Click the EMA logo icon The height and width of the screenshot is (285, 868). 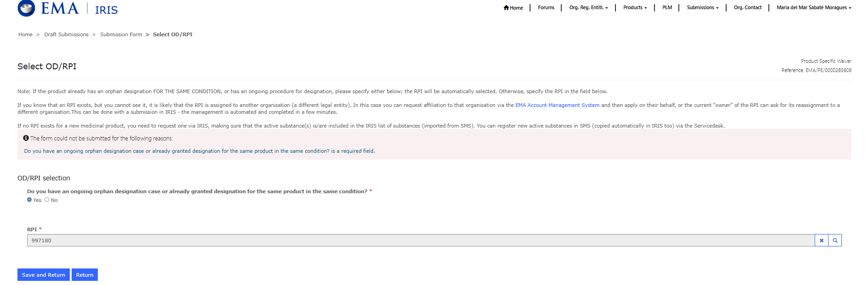pos(26,8)
